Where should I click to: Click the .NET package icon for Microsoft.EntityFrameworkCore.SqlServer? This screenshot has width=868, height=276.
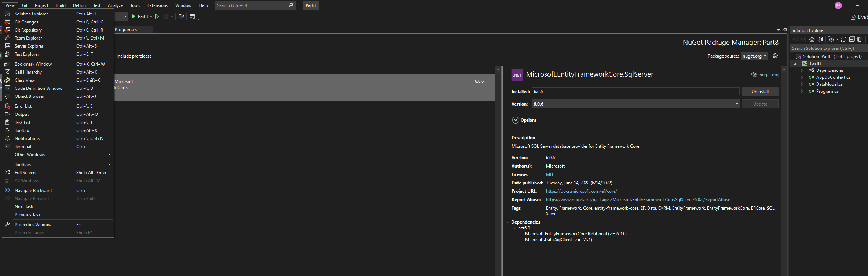517,75
